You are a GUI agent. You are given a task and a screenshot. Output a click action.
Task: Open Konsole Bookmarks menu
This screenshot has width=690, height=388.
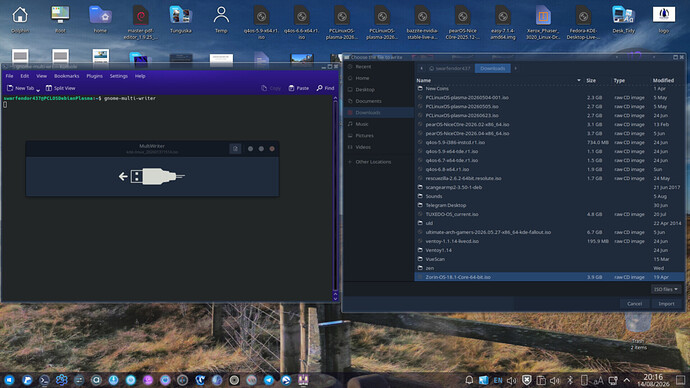[x=66, y=76]
